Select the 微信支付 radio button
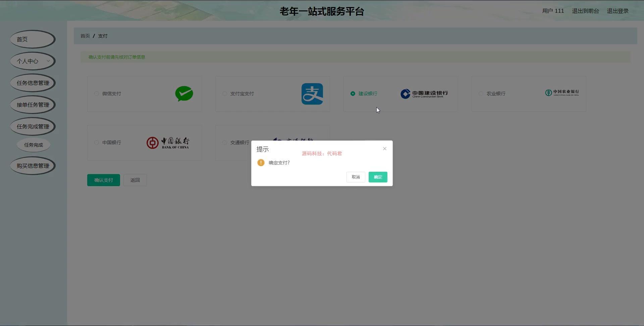The image size is (644, 326). (x=97, y=94)
